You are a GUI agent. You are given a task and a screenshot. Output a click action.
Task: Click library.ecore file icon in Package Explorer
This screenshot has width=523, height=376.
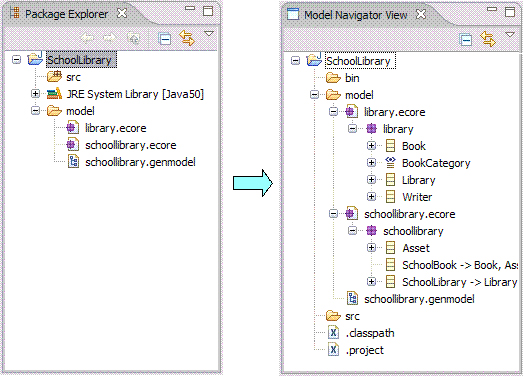tap(72, 128)
